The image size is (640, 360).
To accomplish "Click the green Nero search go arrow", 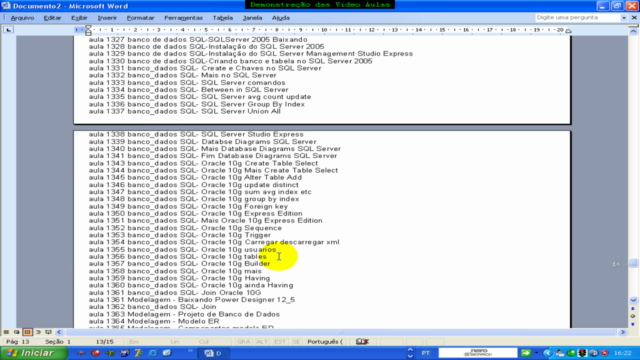I will point(526,353).
